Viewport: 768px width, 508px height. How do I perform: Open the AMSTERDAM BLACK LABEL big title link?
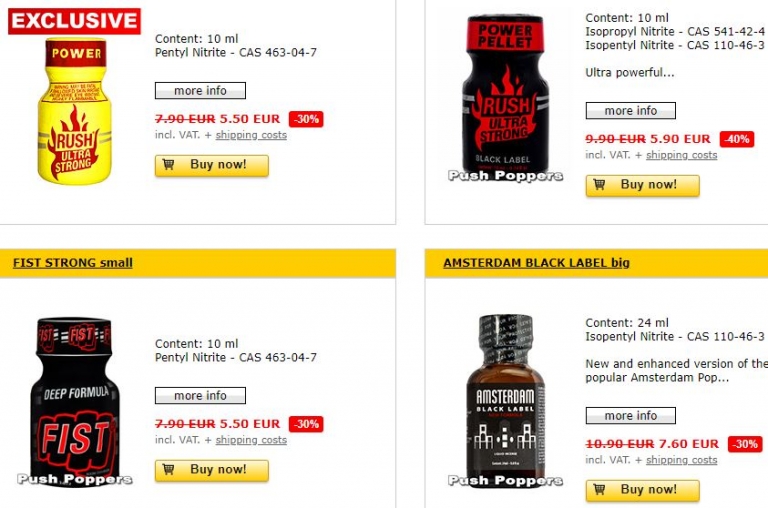[x=536, y=263]
